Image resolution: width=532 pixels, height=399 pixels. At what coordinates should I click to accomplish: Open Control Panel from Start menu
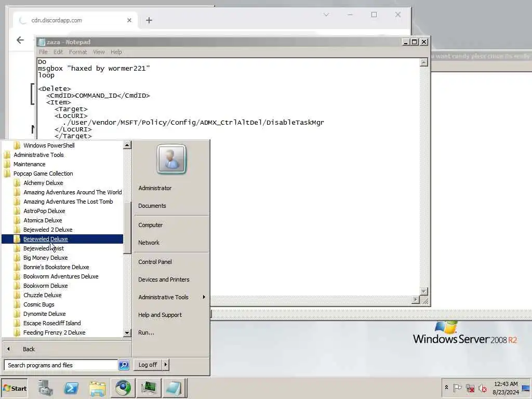click(x=155, y=262)
